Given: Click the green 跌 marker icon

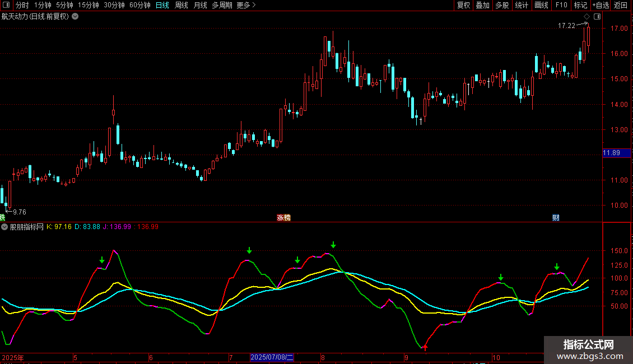Looking at the screenshot, I should tap(2, 217).
